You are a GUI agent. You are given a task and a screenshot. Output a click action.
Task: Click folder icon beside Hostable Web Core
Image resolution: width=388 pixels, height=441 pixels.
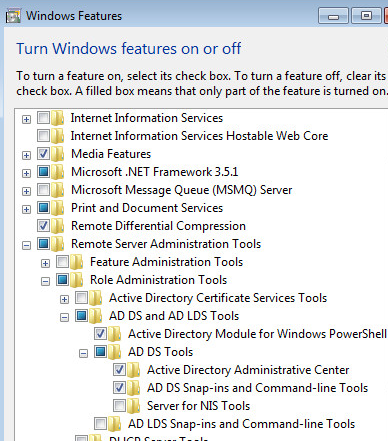coord(58,136)
